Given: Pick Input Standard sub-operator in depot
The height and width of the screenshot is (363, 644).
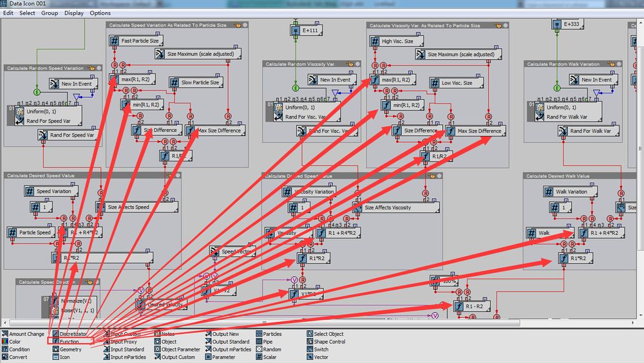Looking at the screenshot, I should click(124, 349).
